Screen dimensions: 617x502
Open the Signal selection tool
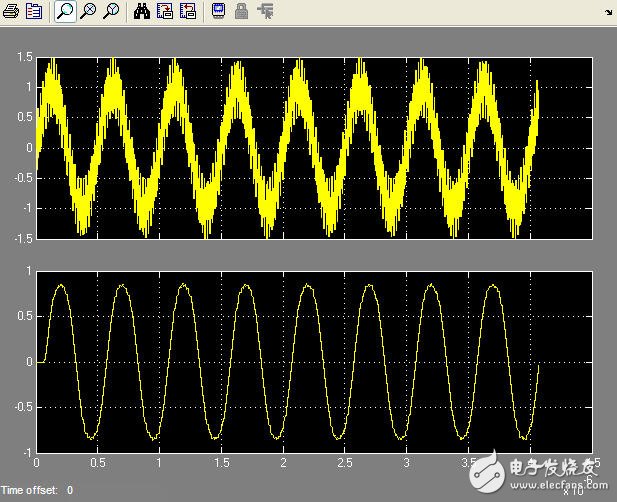coord(264,12)
